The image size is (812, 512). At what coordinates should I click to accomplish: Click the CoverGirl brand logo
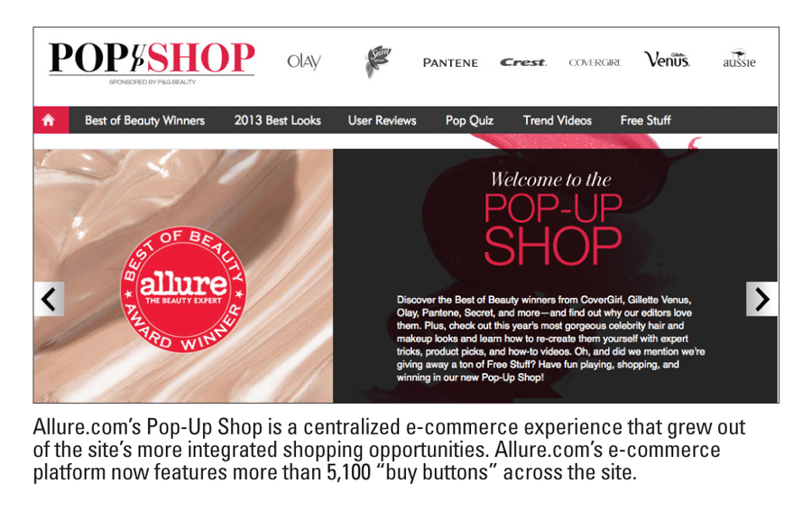595,62
